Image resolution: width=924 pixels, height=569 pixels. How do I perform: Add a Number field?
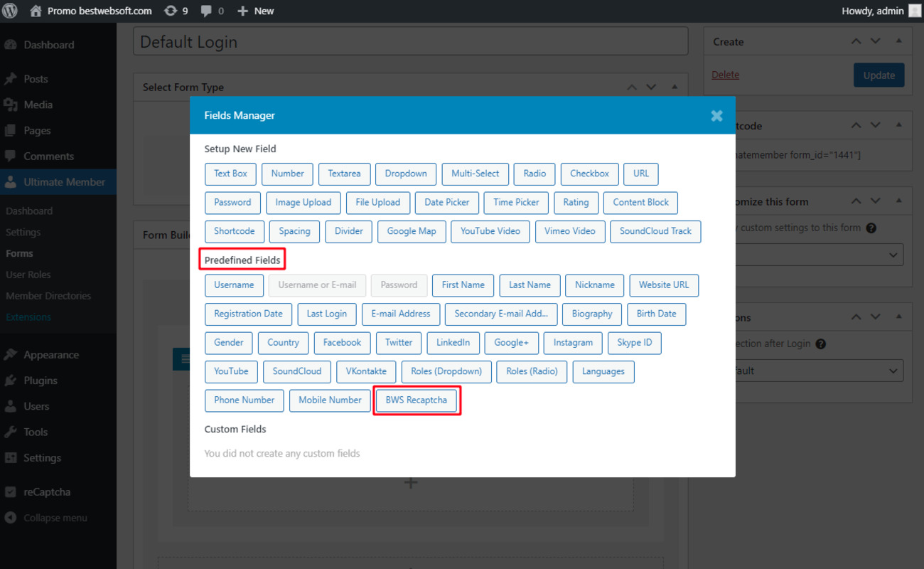pos(287,174)
